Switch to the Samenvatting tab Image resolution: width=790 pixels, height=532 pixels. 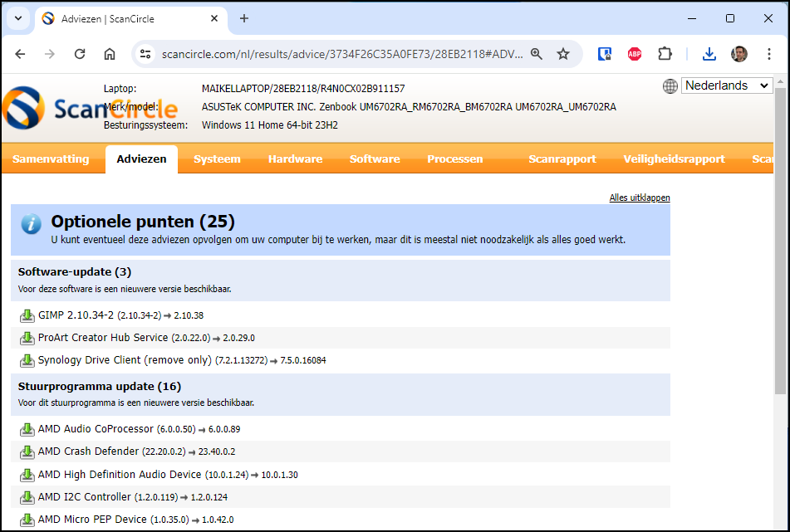pyautogui.click(x=51, y=159)
